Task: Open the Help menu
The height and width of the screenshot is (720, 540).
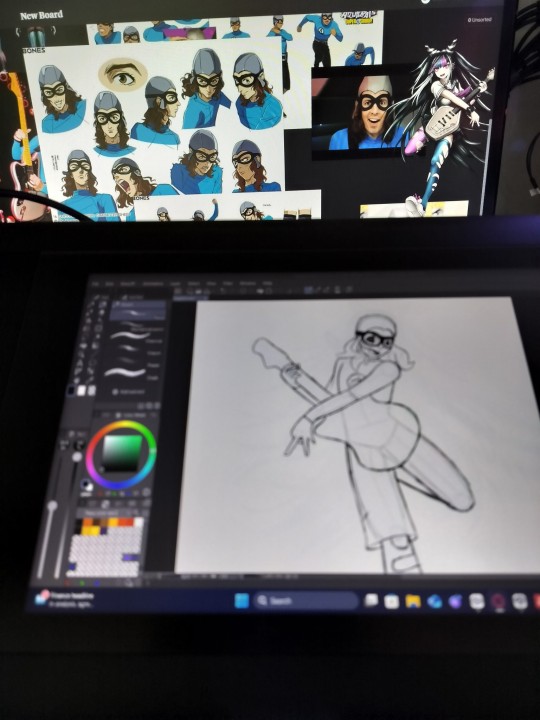Action: (267, 284)
